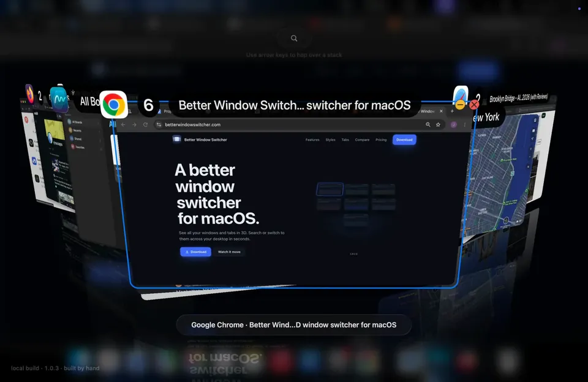Select All Boards in the left window sidebar
Image resolution: width=588 pixels, height=382 pixels.
[77, 122]
